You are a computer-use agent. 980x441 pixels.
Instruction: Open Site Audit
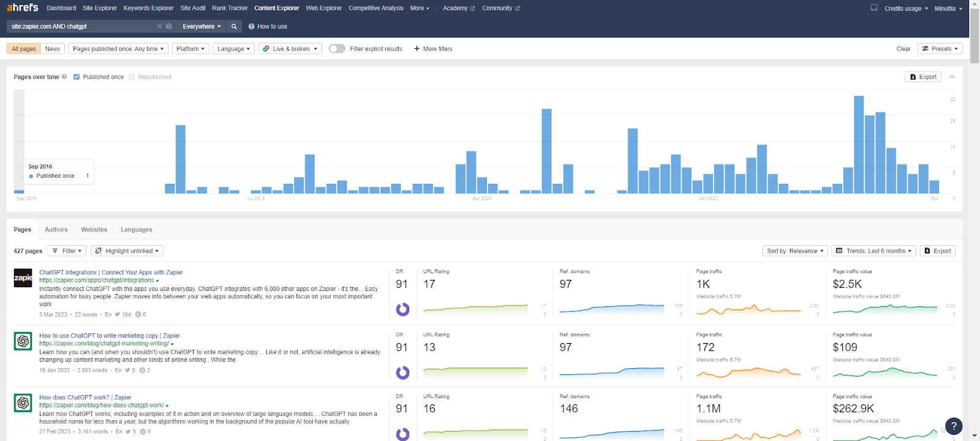pos(193,8)
